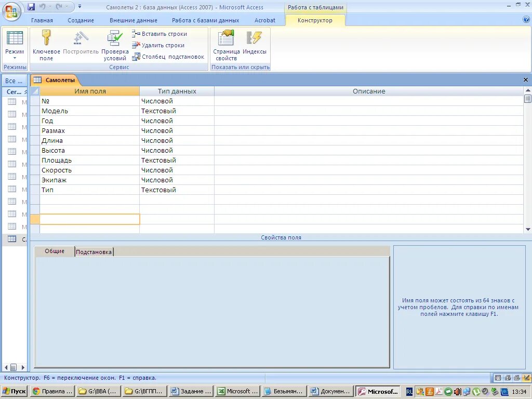This screenshot has height=399, width=532.
Task: Open the Внешние данные ribbon tab
Action: [x=134, y=20]
